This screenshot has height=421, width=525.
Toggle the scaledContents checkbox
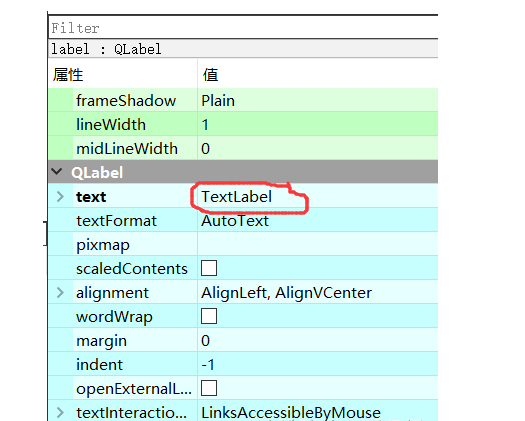click(209, 268)
